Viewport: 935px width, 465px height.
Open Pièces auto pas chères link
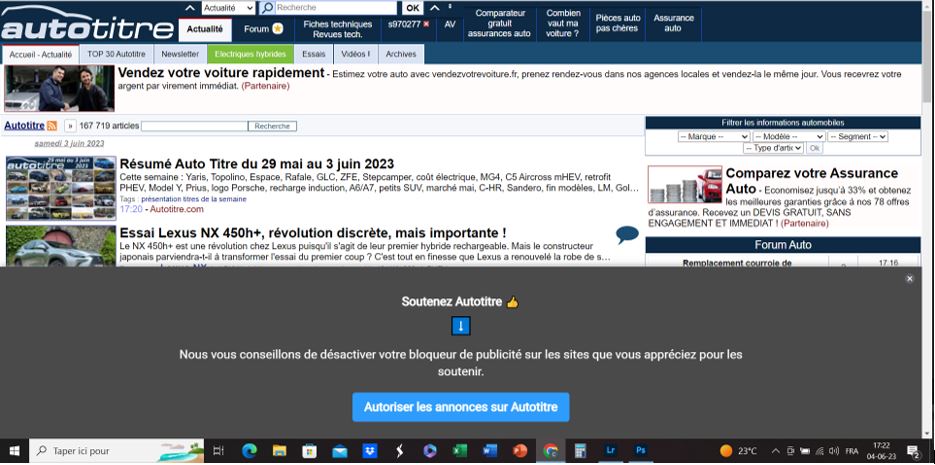[618, 24]
